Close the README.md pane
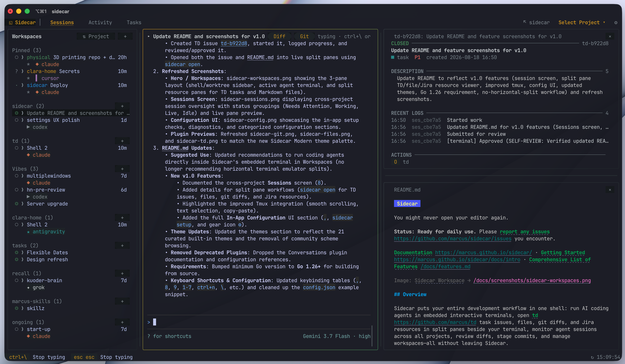The width and height of the screenshot is (625, 364). [610, 190]
